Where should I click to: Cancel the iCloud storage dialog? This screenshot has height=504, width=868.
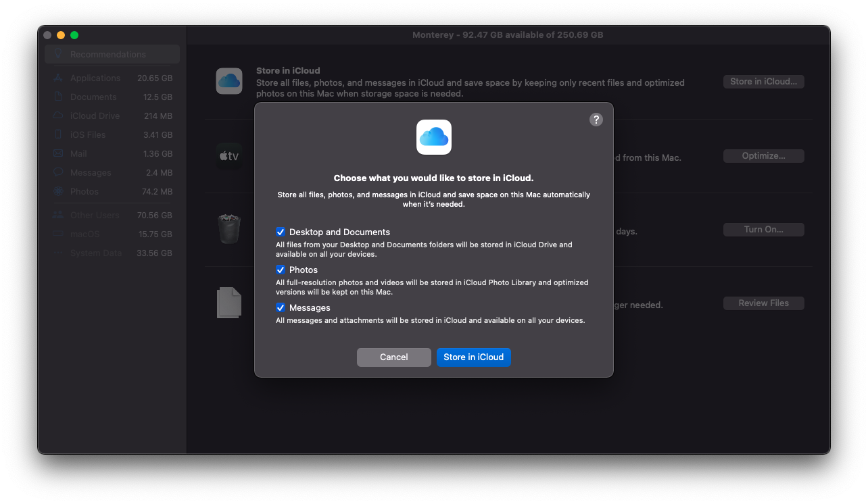click(394, 357)
